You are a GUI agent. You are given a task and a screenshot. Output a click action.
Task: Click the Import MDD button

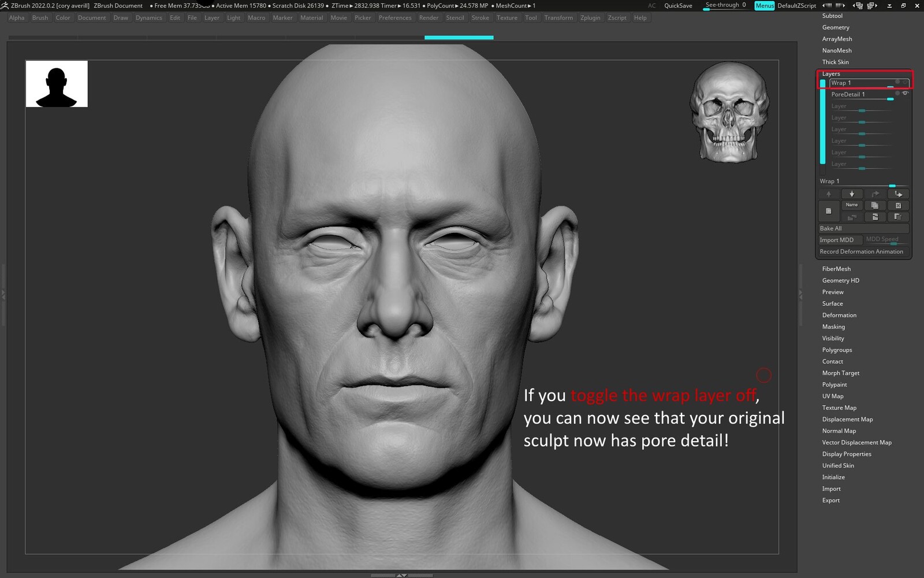coord(840,240)
